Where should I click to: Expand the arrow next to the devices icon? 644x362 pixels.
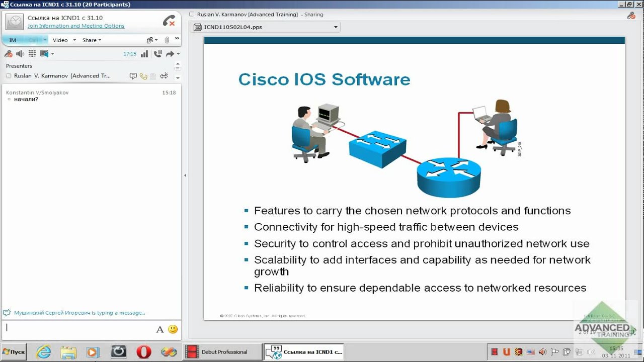point(52,54)
